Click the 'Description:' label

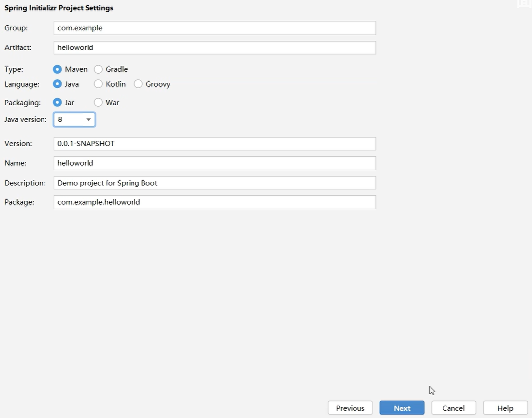click(25, 183)
